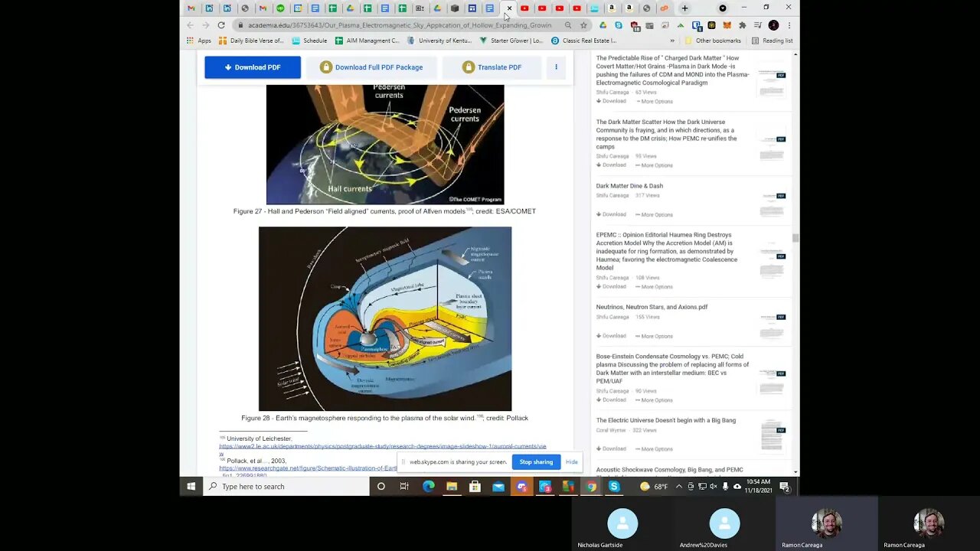The width and height of the screenshot is (980, 551).
Task: Open Neutrinos, Neutron Stars, and Axions paper
Action: [652, 307]
